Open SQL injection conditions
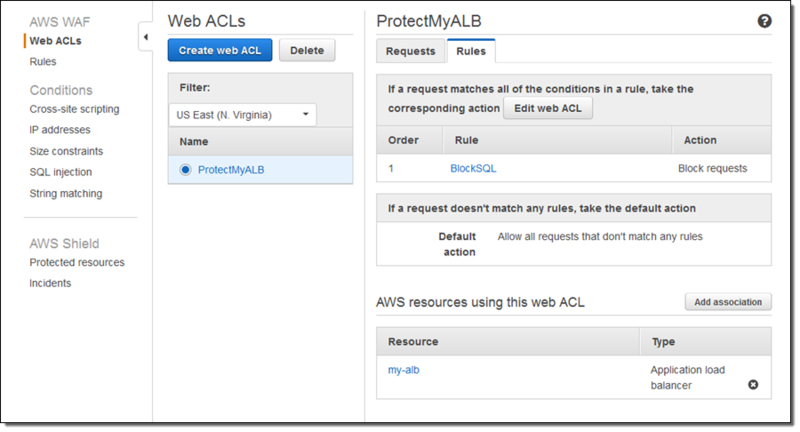This screenshot has height=432, width=800. coord(61,172)
